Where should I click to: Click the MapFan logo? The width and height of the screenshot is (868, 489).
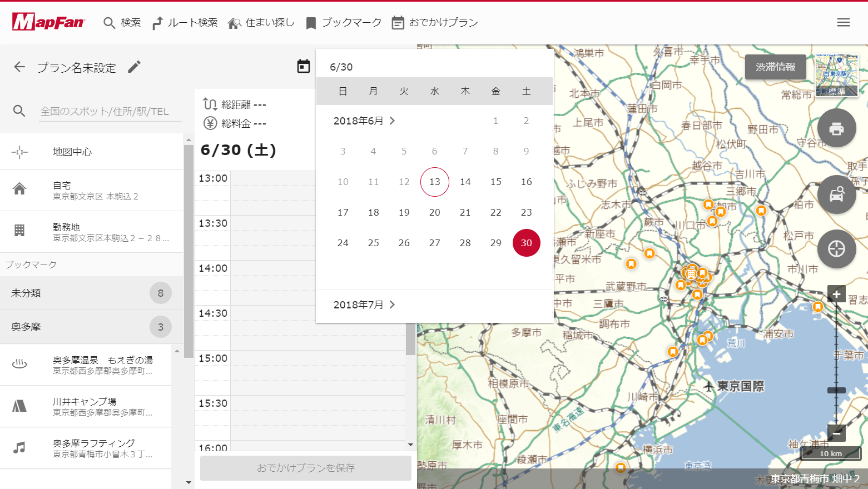click(48, 22)
